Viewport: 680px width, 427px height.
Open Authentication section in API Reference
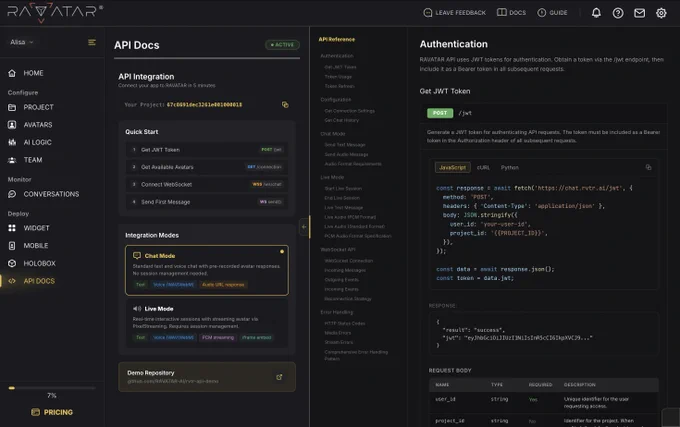pyautogui.click(x=337, y=56)
